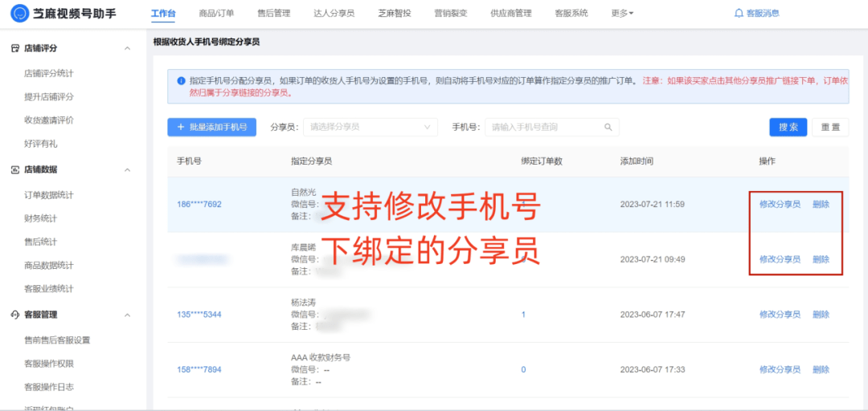The width and height of the screenshot is (868, 411).
Task: Go to the 达人分享员 tab
Action: [x=334, y=14]
